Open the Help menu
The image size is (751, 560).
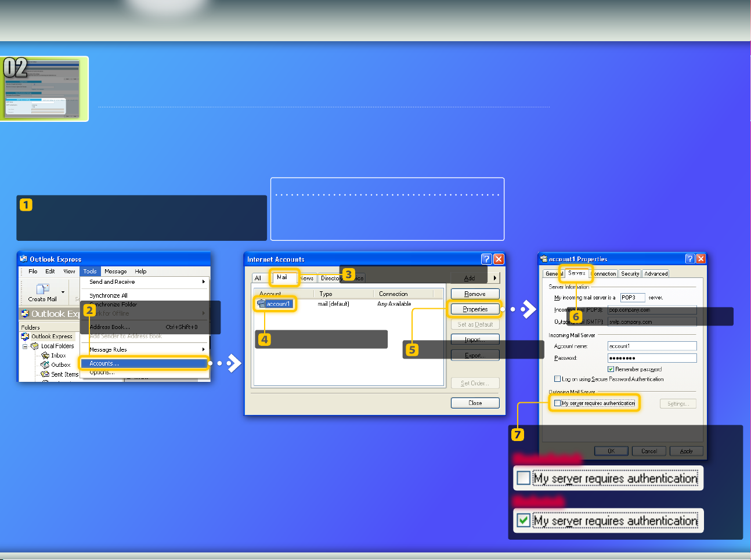[140, 271]
